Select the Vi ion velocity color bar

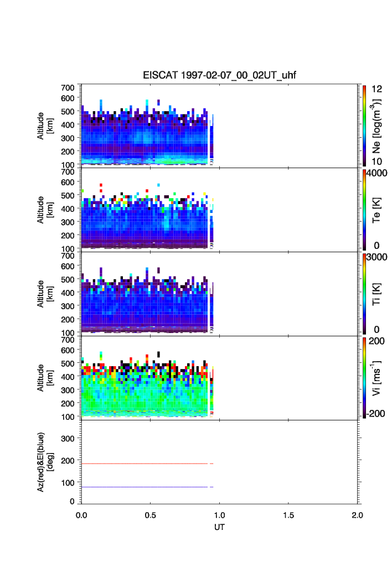click(364, 378)
